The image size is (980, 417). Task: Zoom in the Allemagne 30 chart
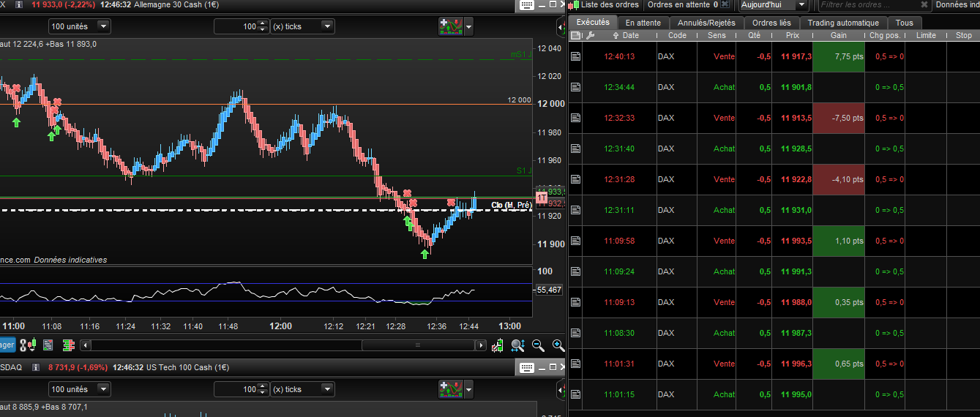click(558, 345)
